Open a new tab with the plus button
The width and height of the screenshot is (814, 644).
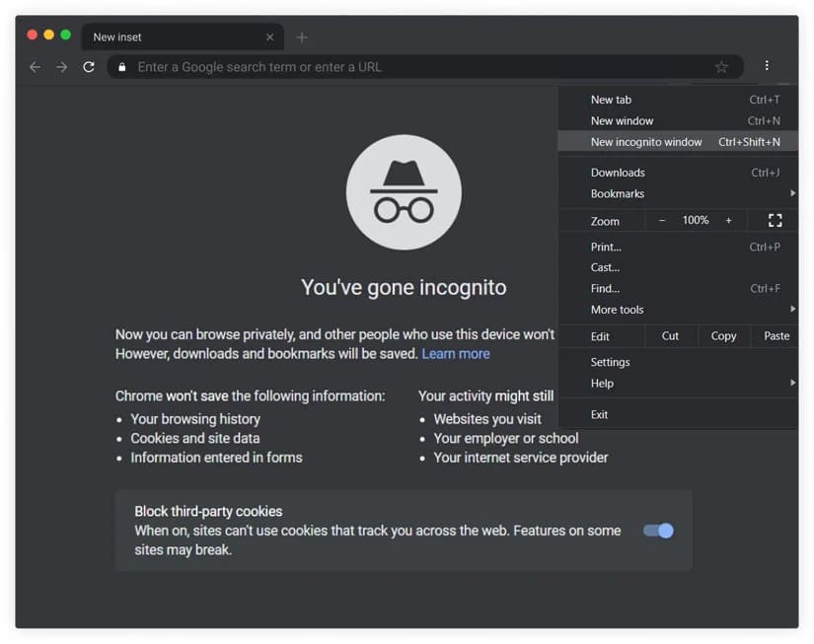coord(302,37)
